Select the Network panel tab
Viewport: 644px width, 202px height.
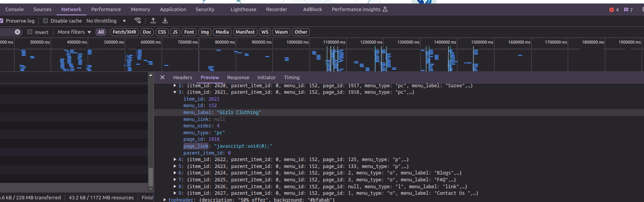tap(71, 9)
